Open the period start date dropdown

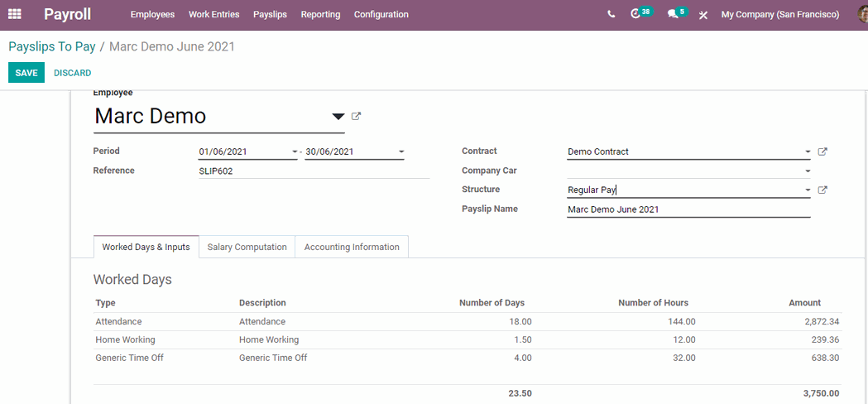[294, 152]
